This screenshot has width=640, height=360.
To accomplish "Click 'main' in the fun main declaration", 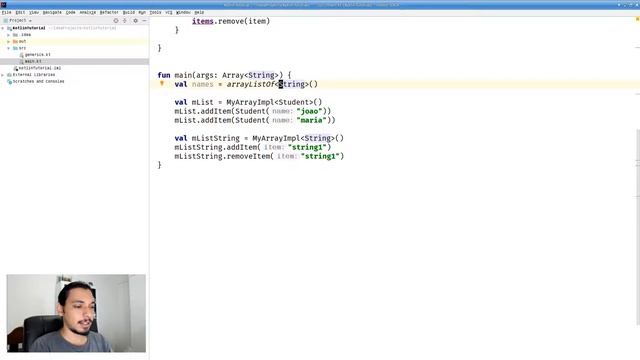I will tap(183, 75).
